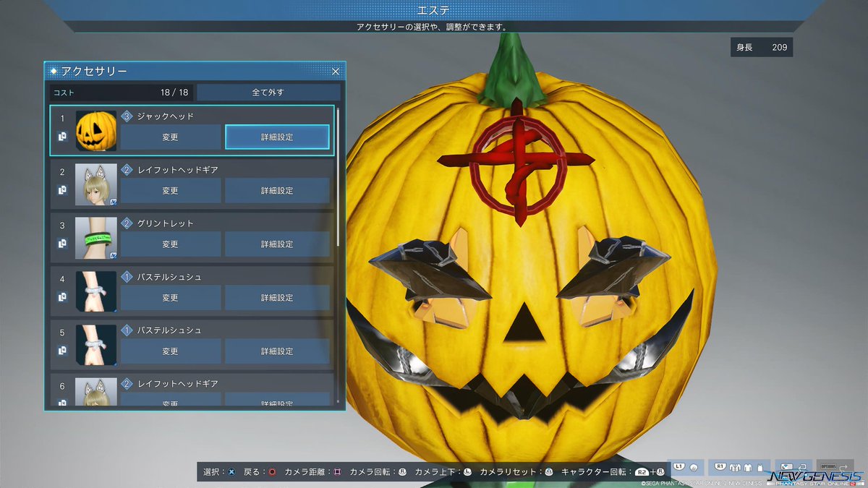Select the innerwear tank top icon
Screen dimensions: 868x488
[x=760, y=468]
